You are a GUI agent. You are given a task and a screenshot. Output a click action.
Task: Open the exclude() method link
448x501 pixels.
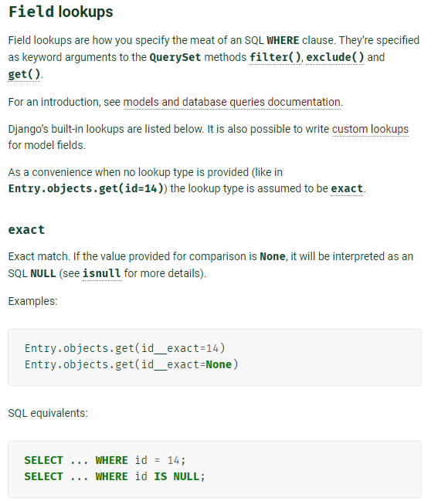click(334, 57)
